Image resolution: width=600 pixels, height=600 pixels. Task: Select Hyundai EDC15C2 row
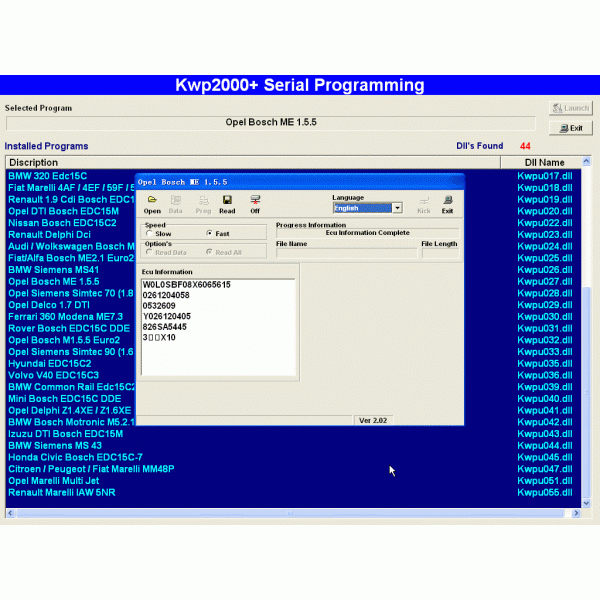click(x=50, y=364)
